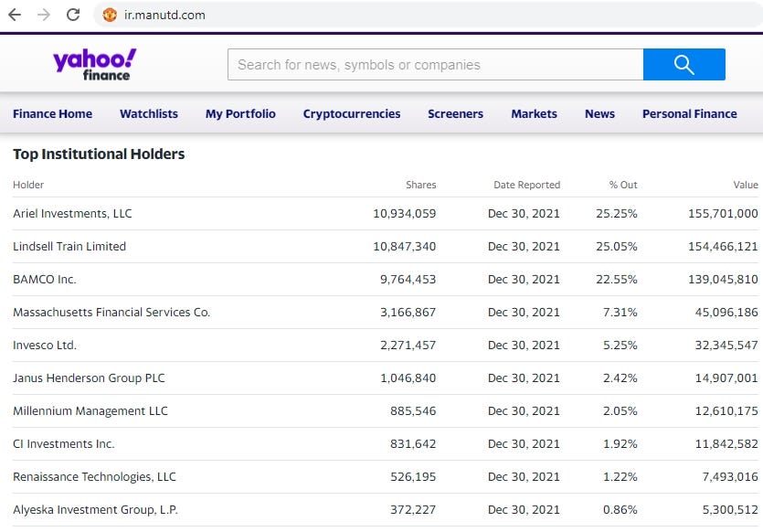The height and width of the screenshot is (532, 763).
Task: Click Dec 30, 2021 date in Ariel row
Action: pyautogui.click(x=524, y=214)
